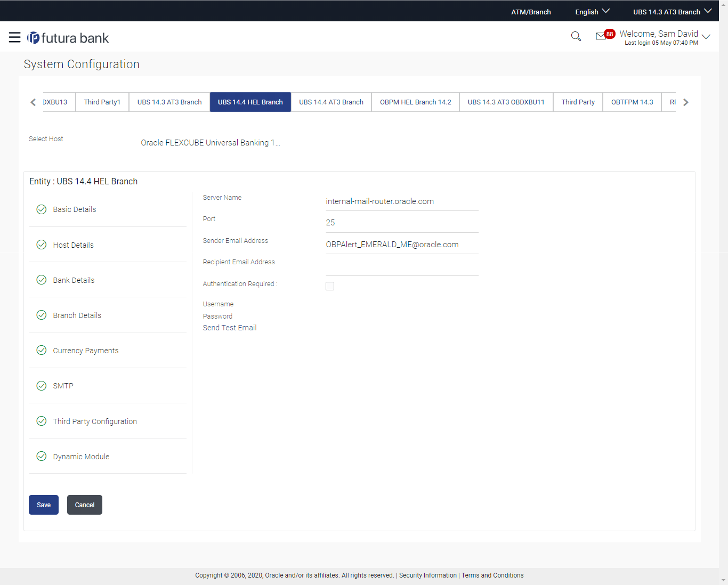Click the Send Test Email link
Viewport: 728px width, 585px height.
[x=230, y=328]
